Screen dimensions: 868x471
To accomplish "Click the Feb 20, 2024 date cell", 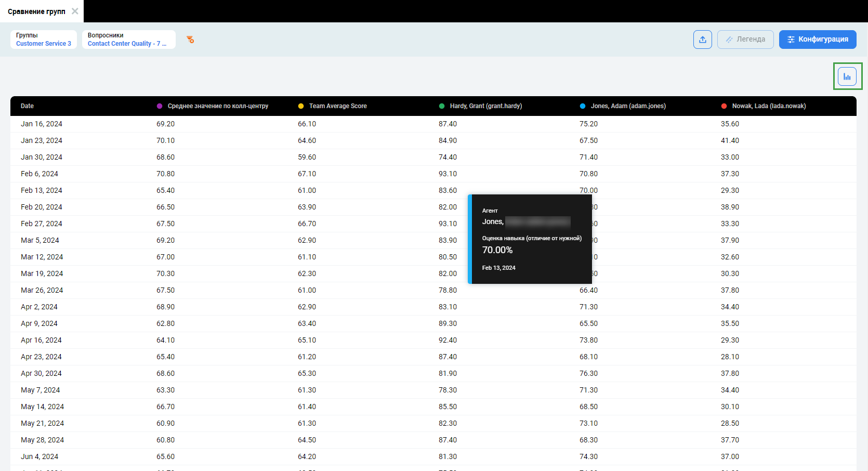I will point(42,207).
